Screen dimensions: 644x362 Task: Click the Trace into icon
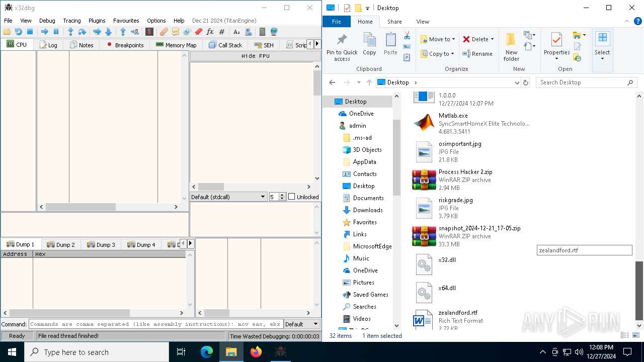pyautogui.click(x=97, y=32)
